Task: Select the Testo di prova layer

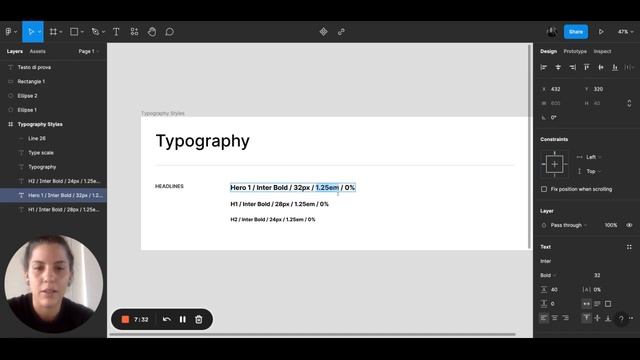Action: [x=53, y=67]
